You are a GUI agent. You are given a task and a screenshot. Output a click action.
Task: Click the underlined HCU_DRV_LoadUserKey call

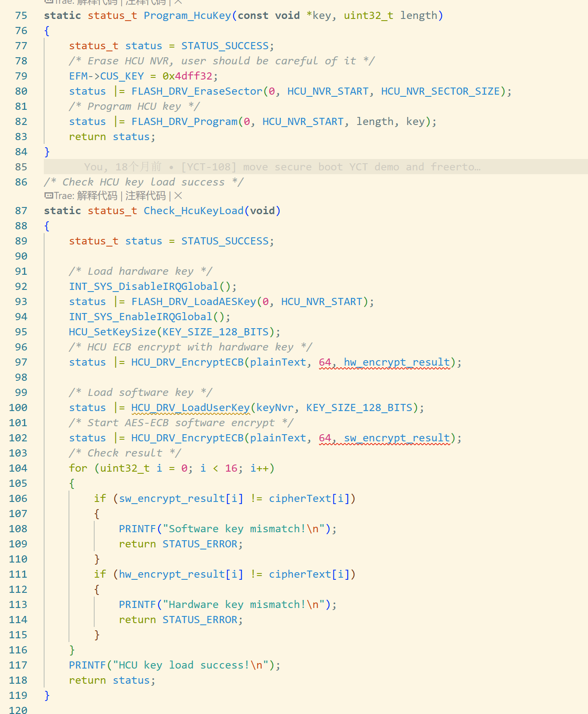coord(190,408)
